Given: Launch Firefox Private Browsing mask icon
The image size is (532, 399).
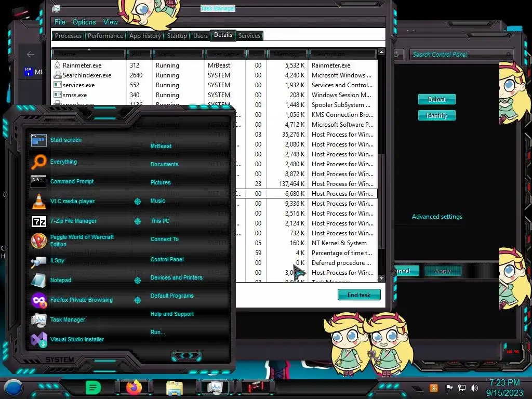Looking at the screenshot, I should click(39, 300).
